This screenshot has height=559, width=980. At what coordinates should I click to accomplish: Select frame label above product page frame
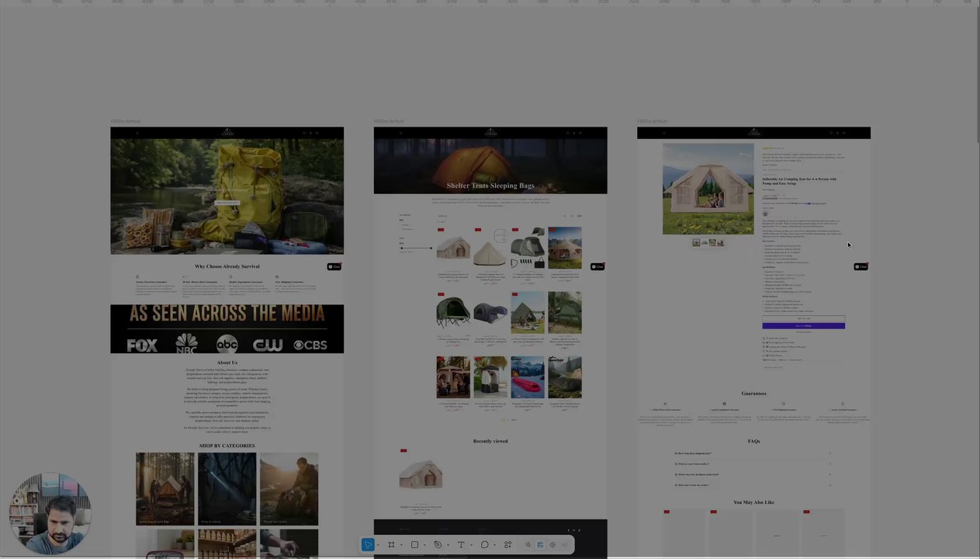point(652,121)
